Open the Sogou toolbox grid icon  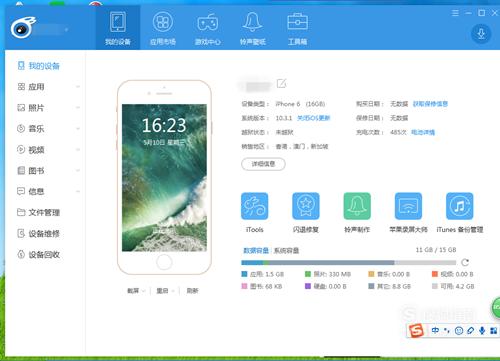point(494,330)
